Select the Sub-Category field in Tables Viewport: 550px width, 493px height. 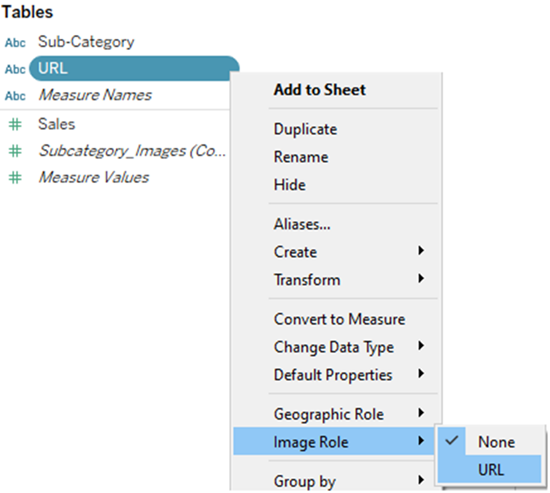pyautogui.click(x=86, y=42)
